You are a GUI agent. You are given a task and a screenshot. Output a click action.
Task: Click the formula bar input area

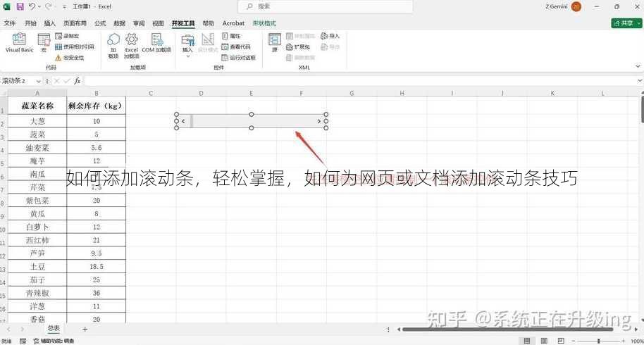[x=360, y=81]
